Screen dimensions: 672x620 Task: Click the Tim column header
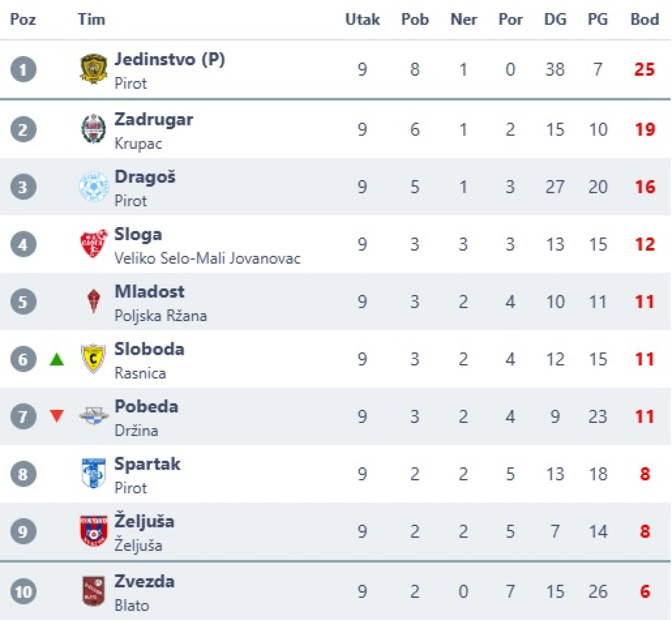91,19
